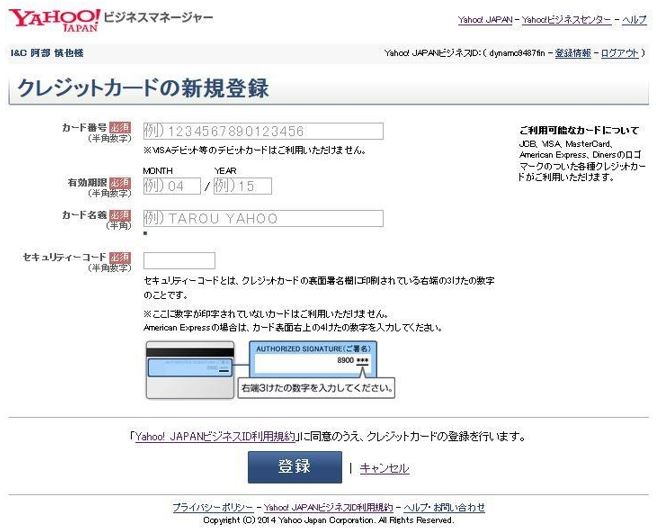Click the カード番号 label
Viewport: 656px width, 529px height.
(85, 128)
